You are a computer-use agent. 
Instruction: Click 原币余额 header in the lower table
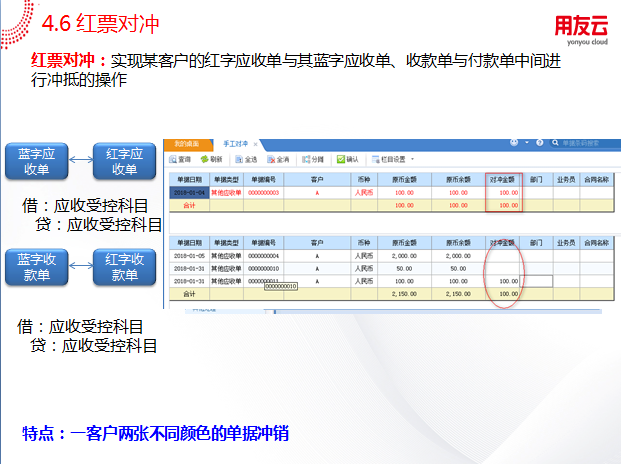click(x=458, y=243)
